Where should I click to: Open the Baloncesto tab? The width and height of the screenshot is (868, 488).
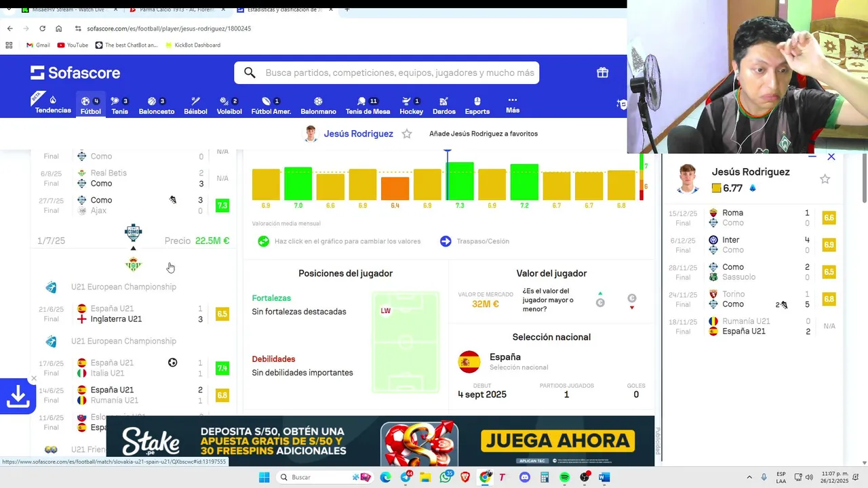[x=156, y=105]
